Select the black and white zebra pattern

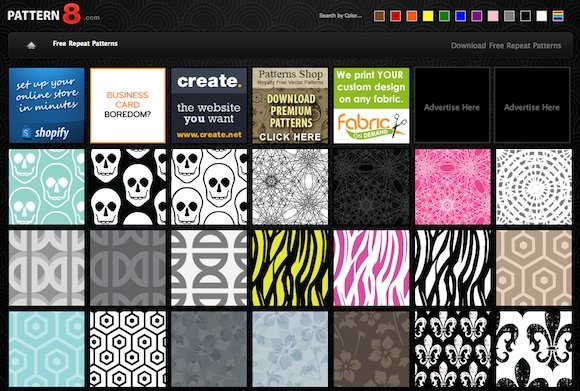[x=453, y=268]
